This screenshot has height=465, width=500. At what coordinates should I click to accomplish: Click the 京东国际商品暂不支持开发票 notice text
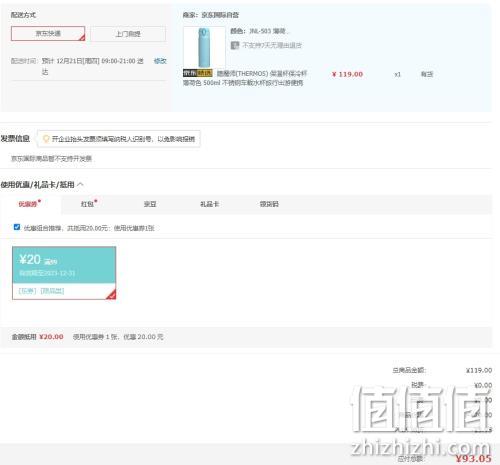[51, 159]
